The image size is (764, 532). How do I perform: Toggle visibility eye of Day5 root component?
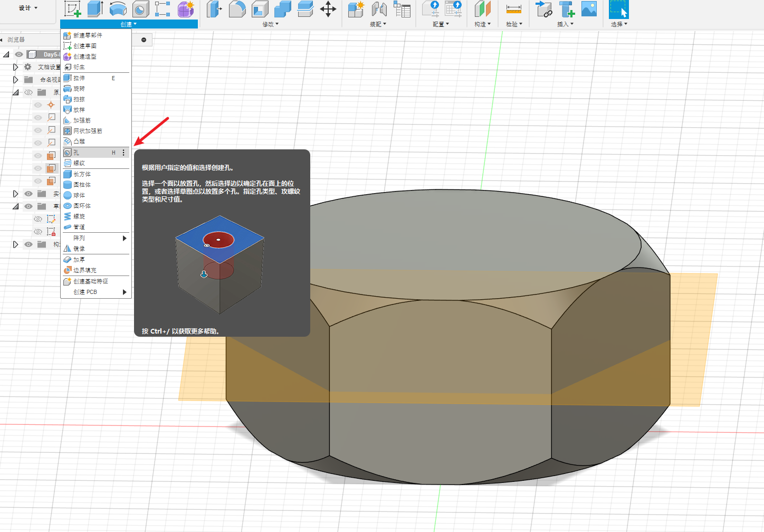tap(19, 54)
